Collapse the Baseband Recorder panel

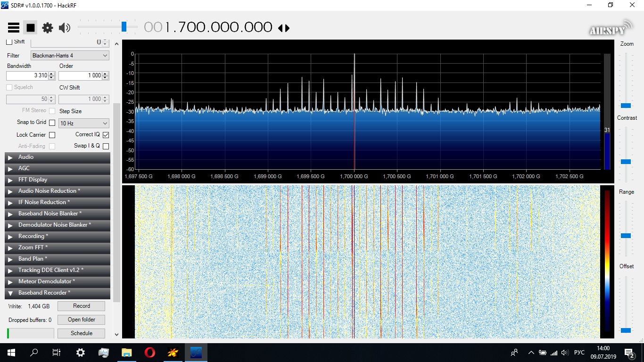tap(58, 293)
